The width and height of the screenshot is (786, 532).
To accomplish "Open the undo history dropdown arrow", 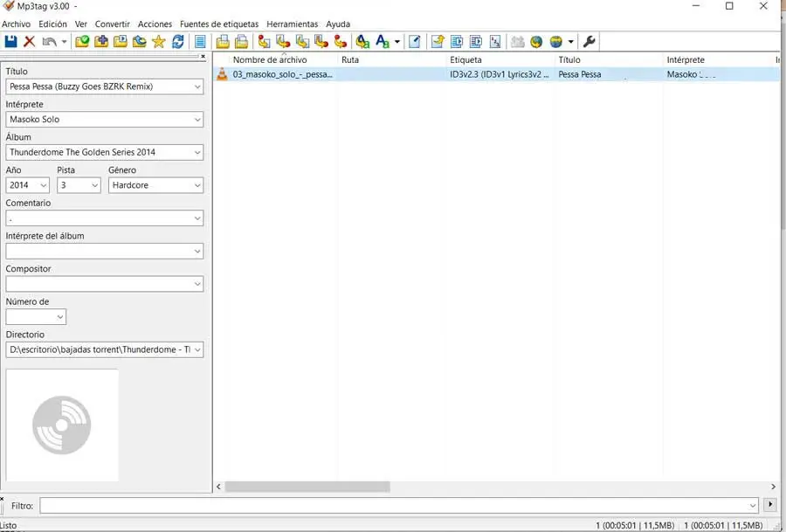I will coord(64,42).
